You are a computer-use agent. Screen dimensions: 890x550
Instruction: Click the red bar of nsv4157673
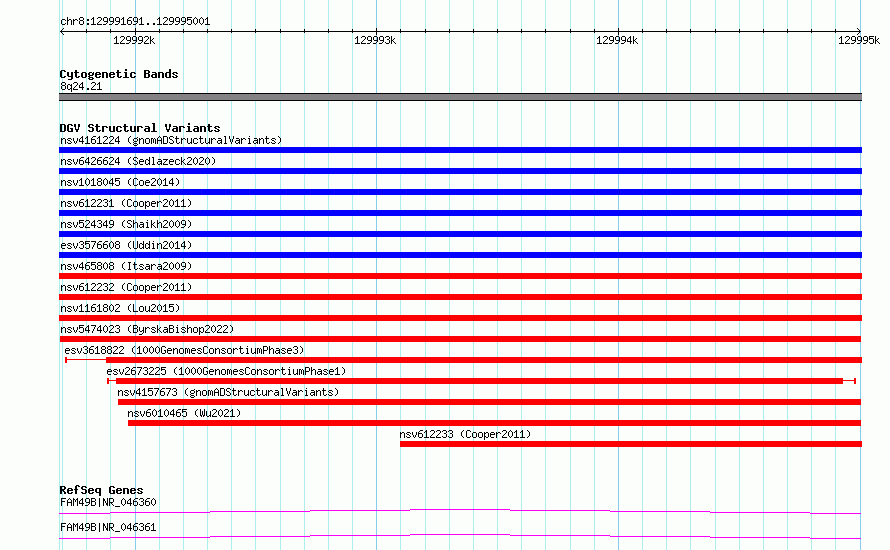[489, 402]
